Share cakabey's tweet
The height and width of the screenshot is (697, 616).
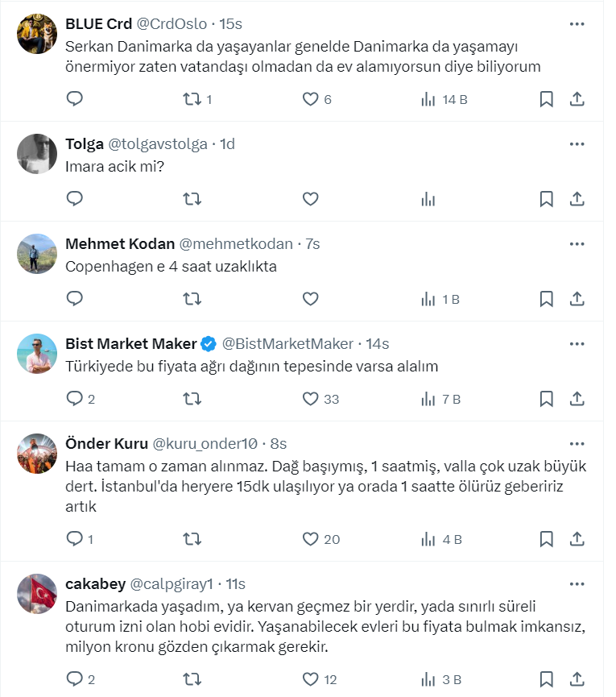click(577, 678)
